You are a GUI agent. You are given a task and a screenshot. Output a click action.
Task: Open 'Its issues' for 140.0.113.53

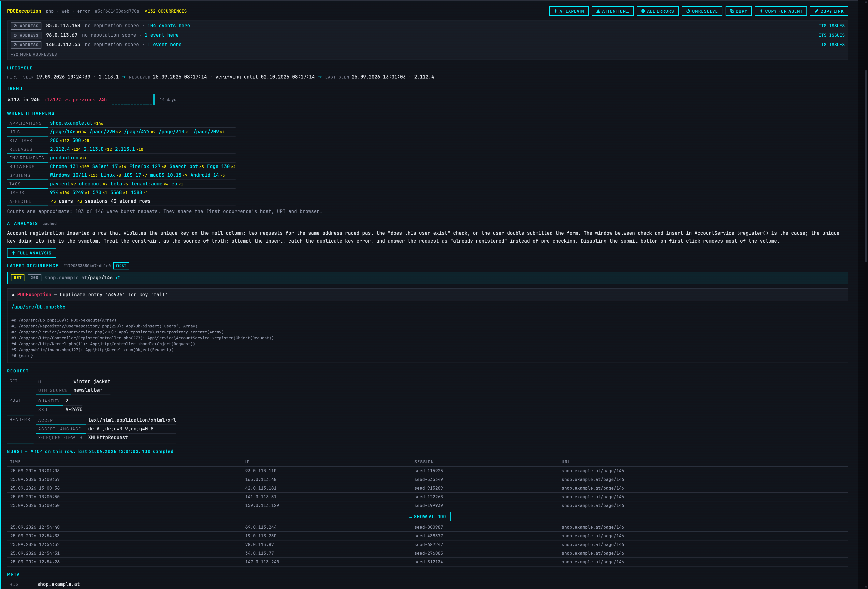831,44
